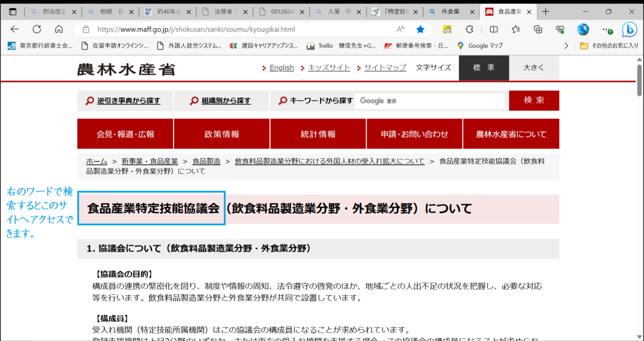The height and width of the screenshot is (341, 644).
Task: Reload the current page
Action: click(x=37, y=29)
